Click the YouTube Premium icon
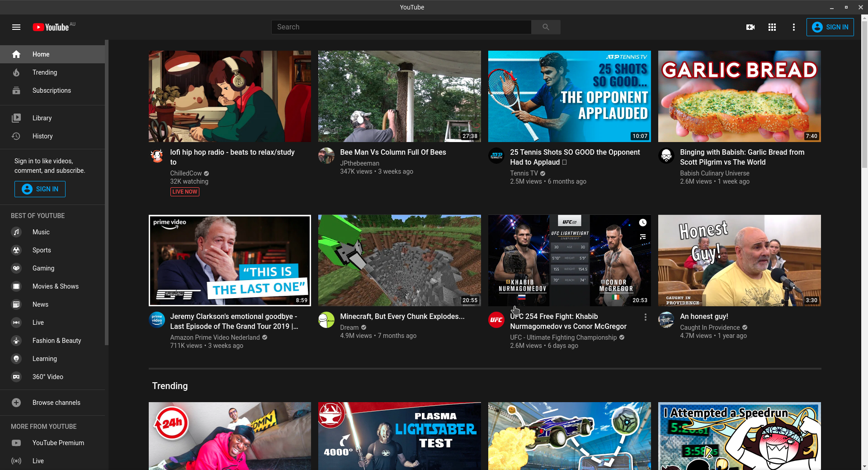Screen dimensions: 868x470 click(x=16, y=443)
